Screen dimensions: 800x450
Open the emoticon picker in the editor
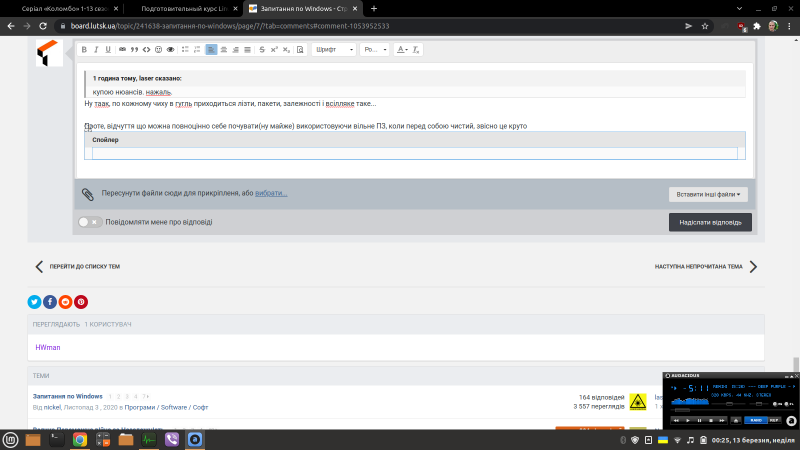[159, 49]
